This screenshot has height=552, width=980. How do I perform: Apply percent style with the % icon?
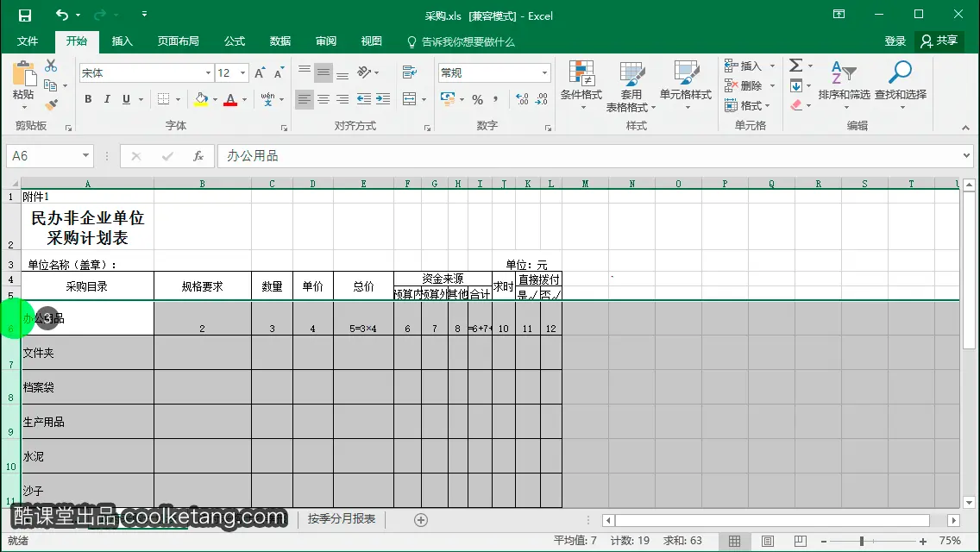tap(478, 99)
